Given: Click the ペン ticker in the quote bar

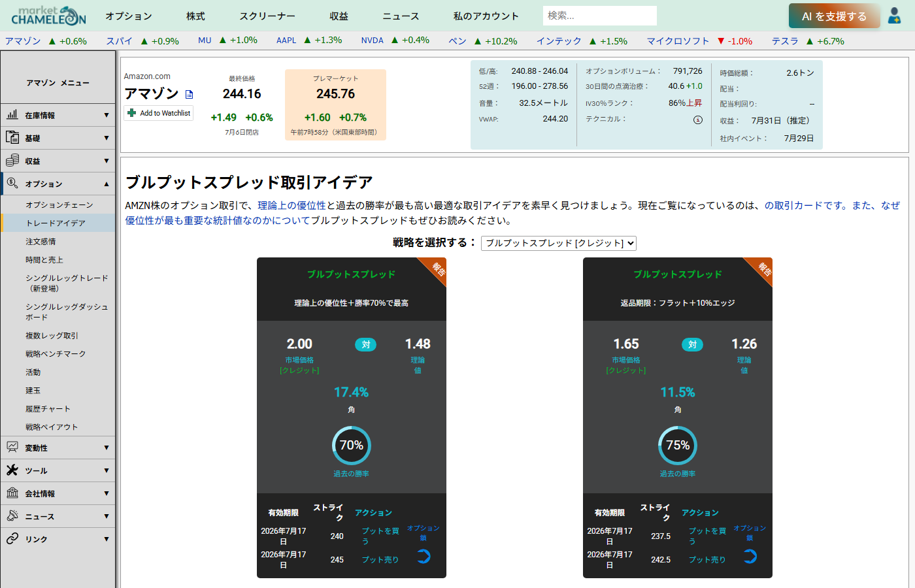Looking at the screenshot, I should 457,41.
